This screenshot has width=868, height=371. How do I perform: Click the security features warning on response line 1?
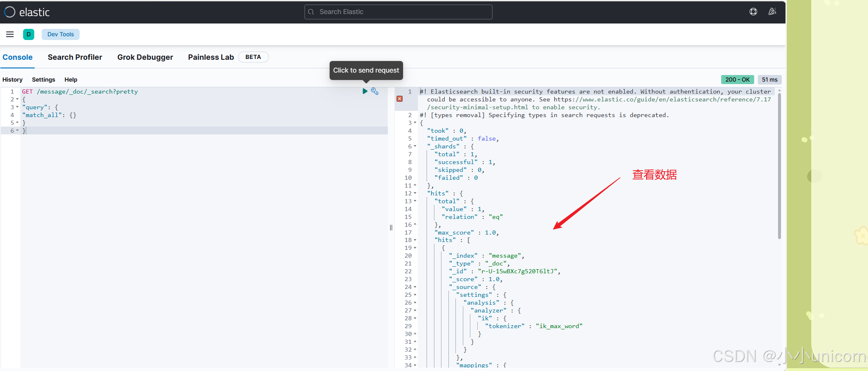point(595,99)
